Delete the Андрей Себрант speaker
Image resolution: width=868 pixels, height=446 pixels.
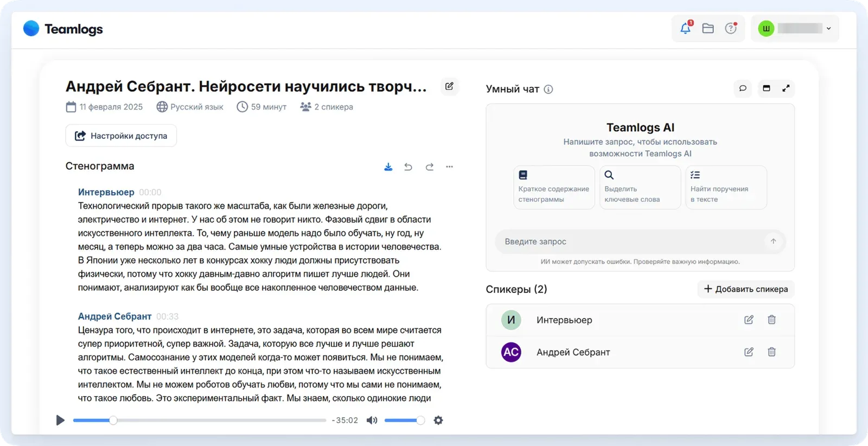[771, 352]
